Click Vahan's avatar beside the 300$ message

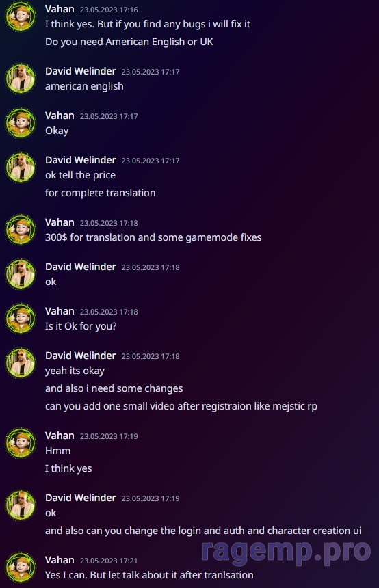coord(21,230)
